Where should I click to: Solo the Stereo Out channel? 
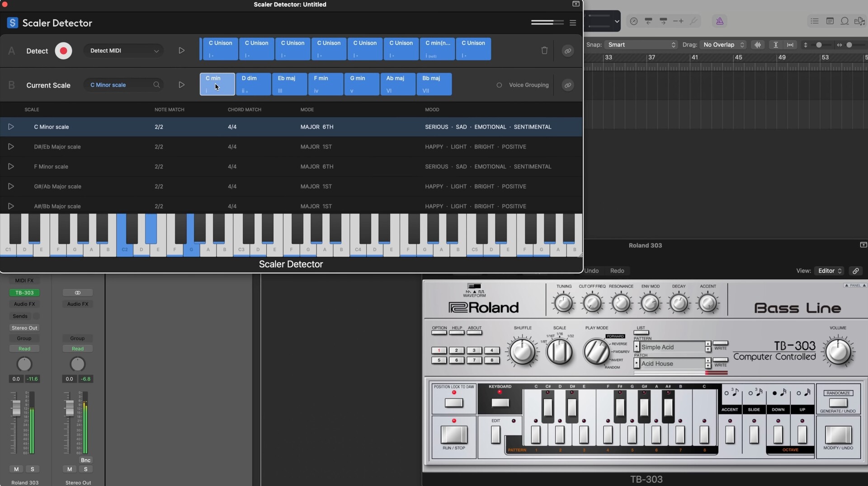point(85,469)
